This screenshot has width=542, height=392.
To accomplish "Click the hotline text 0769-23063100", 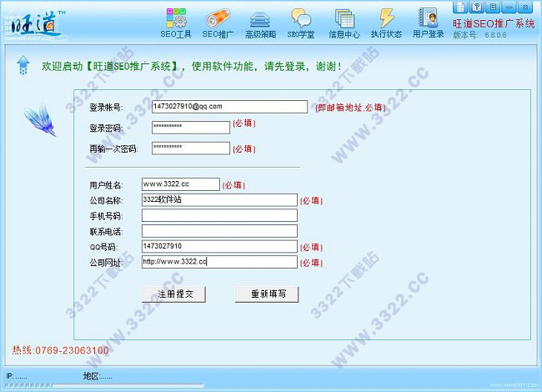I will (x=72, y=350).
